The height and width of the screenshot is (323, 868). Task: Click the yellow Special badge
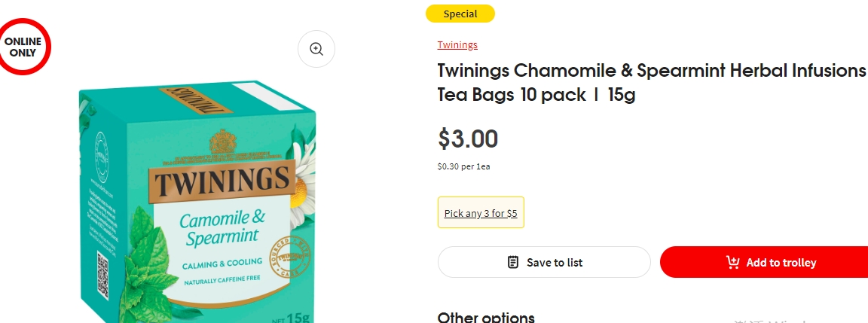click(x=460, y=14)
